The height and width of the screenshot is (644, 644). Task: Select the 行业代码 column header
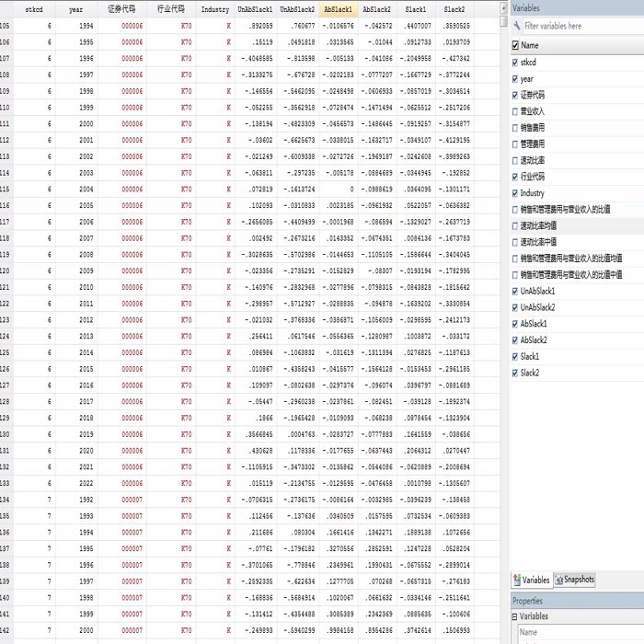pos(171,9)
